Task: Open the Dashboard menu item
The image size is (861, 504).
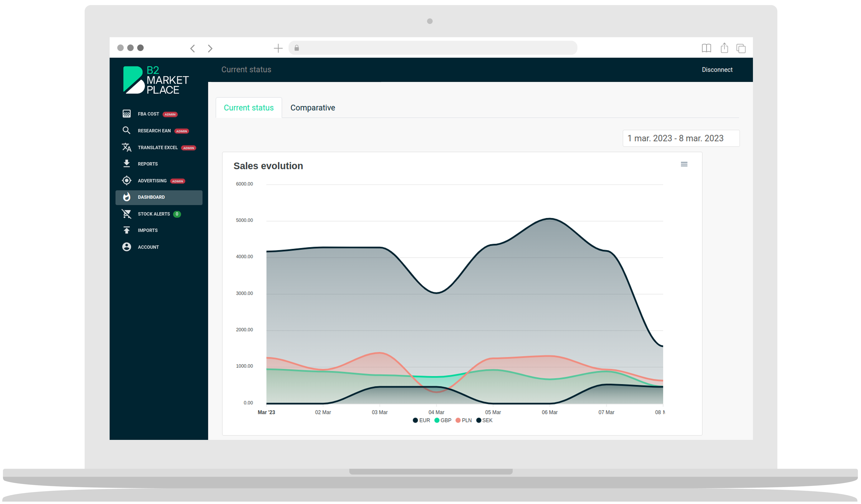Action: coord(159,197)
